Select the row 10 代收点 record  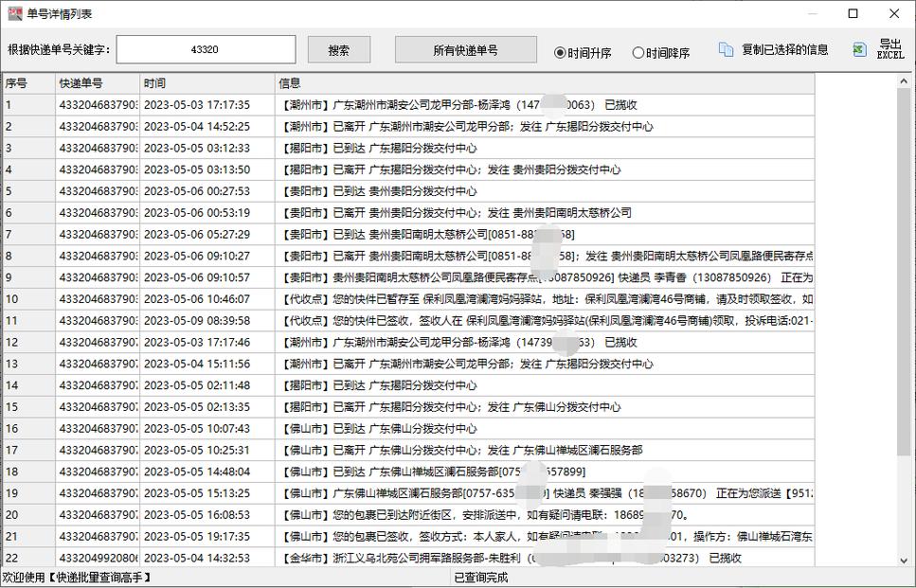[379, 299]
